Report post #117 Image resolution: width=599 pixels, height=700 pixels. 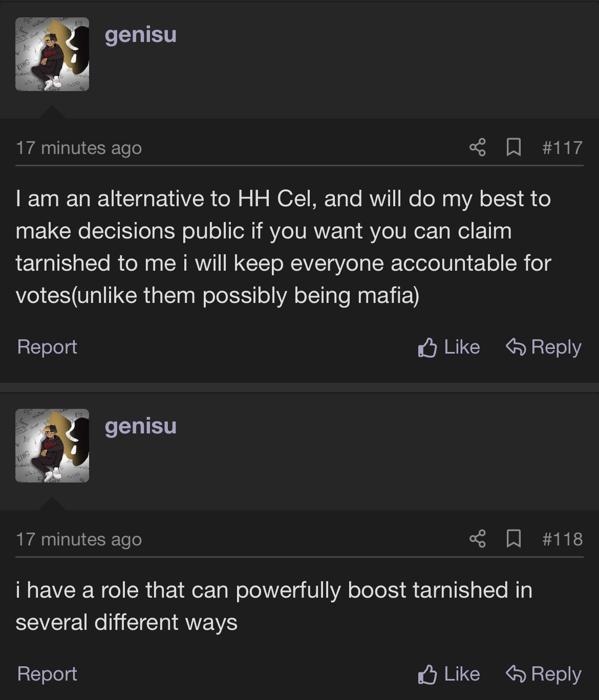click(x=47, y=347)
